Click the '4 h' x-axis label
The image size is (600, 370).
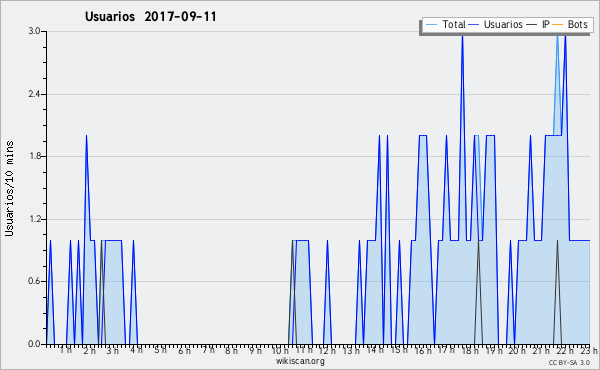pyautogui.click(x=136, y=350)
